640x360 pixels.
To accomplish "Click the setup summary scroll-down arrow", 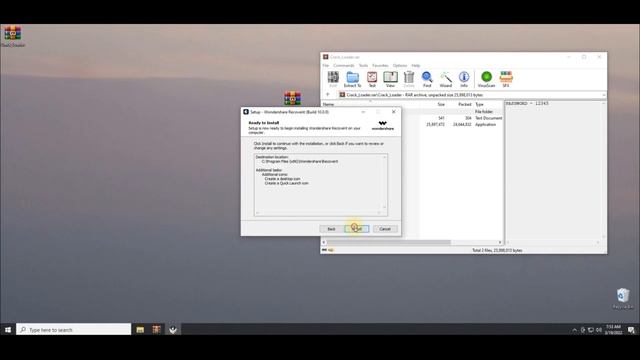I will coord(384,207).
